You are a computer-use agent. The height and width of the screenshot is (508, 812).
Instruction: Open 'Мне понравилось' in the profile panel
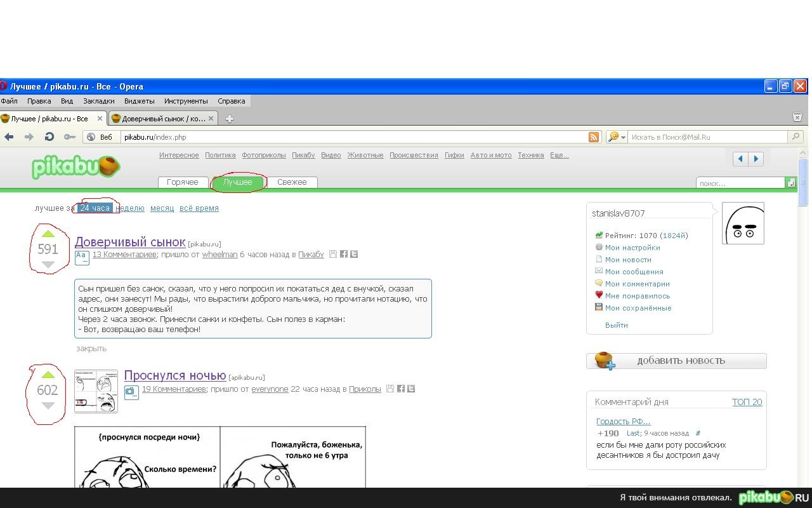(x=638, y=296)
